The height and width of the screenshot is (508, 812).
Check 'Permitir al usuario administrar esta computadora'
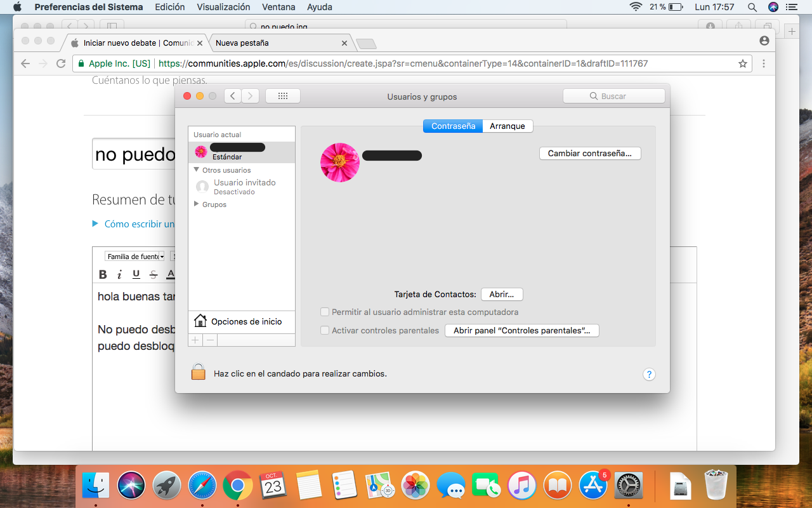325,312
